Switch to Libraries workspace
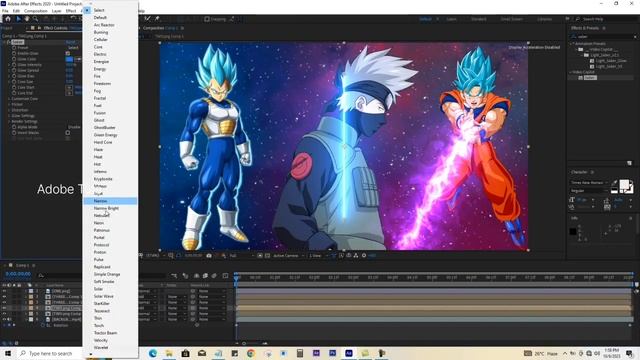The image size is (640, 360). (544, 19)
